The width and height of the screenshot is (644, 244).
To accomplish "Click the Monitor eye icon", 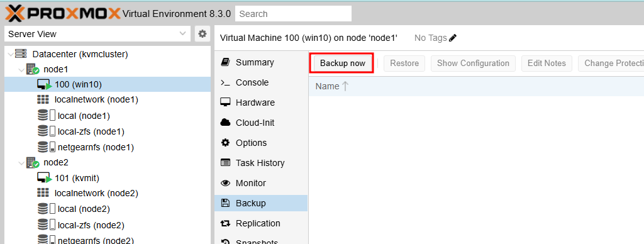I will 226,183.
